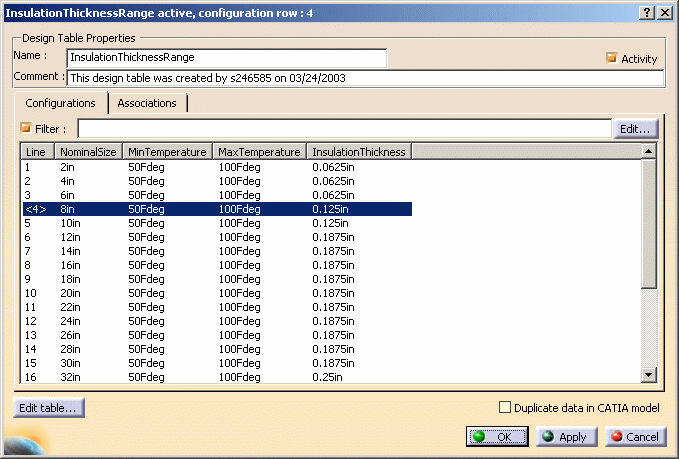Image resolution: width=679 pixels, height=459 pixels.
Task: Open the Edit table... button
Action: 48,408
